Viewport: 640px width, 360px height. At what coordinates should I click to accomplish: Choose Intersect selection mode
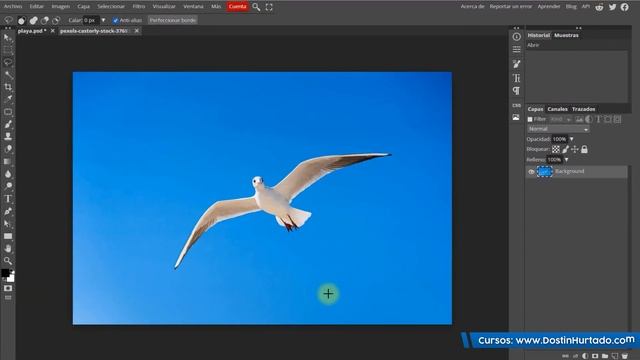pyautogui.click(x=56, y=20)
